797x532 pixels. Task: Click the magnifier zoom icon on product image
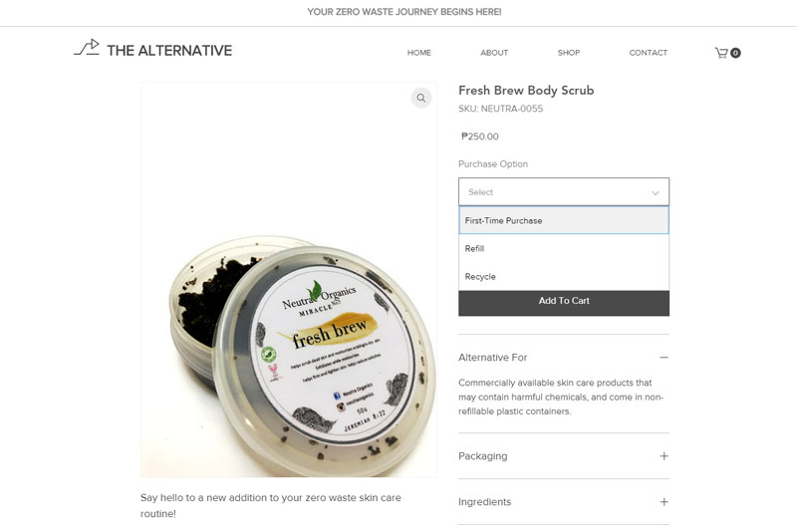pyautogui.click(x=421, y=98)
